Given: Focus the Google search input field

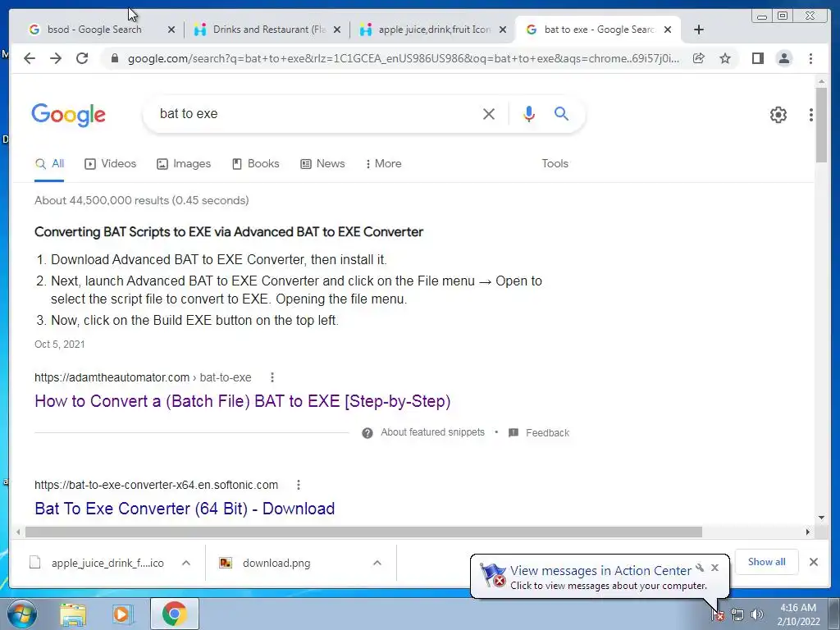Looking at the screenshot, I should 316,114.
